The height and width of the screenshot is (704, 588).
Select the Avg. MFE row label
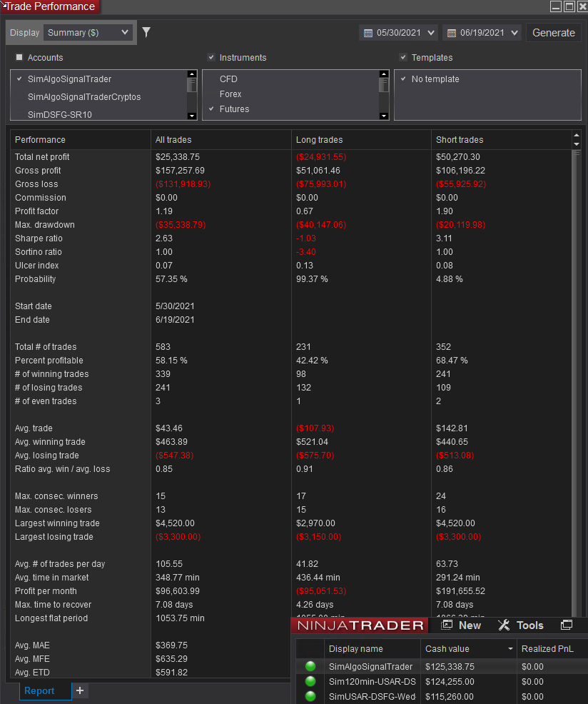[32, 658]
